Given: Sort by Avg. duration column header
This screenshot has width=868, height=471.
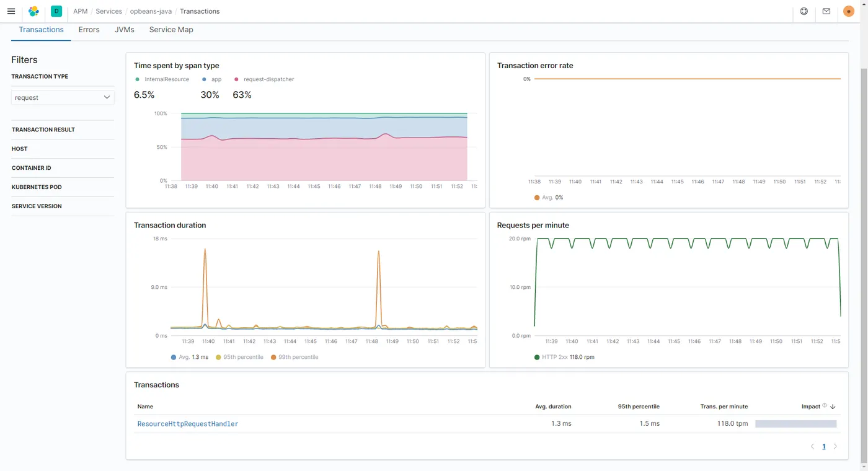Looking at the screenshot, I should click(553, 407).
